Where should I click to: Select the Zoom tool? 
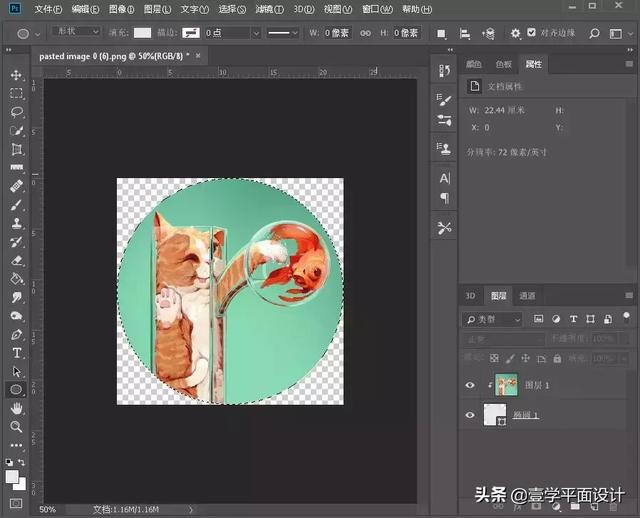[x=16, y=427]
